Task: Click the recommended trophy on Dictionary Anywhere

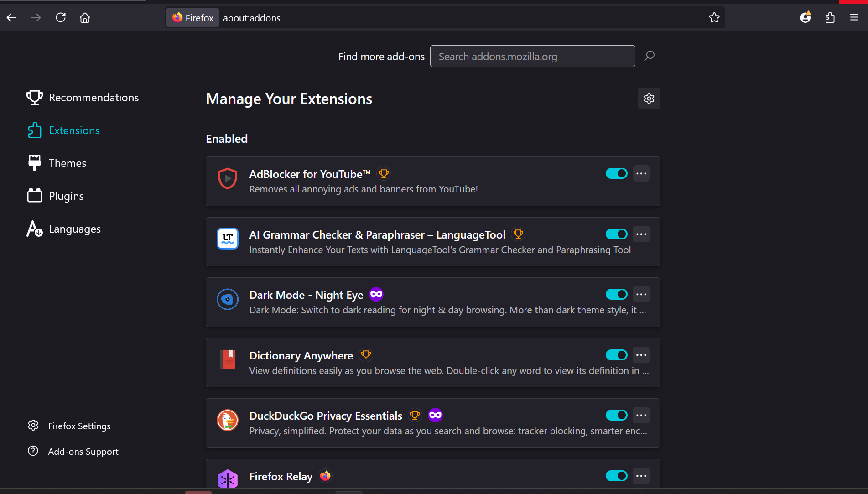Action: tap(366, 355)
